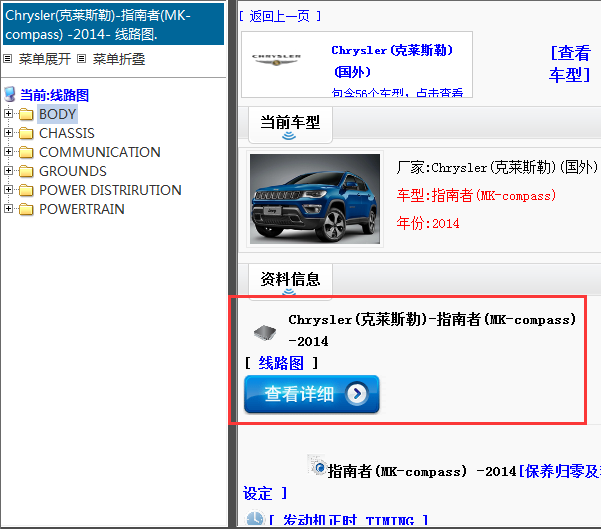This screenshot has height=529, width=601.
Task: Click the icon beside 菜单展开
Action: coord(8,59)
